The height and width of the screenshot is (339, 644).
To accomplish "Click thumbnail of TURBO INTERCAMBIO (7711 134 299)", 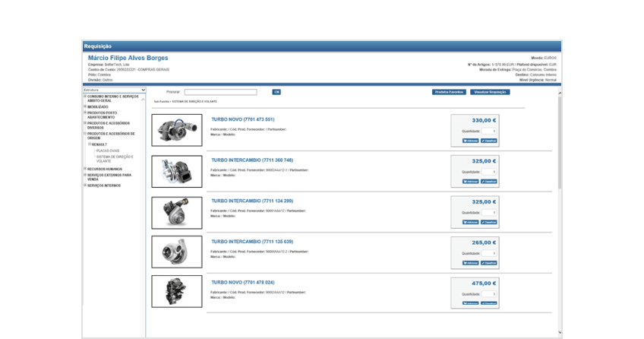I will click(177, 213).
